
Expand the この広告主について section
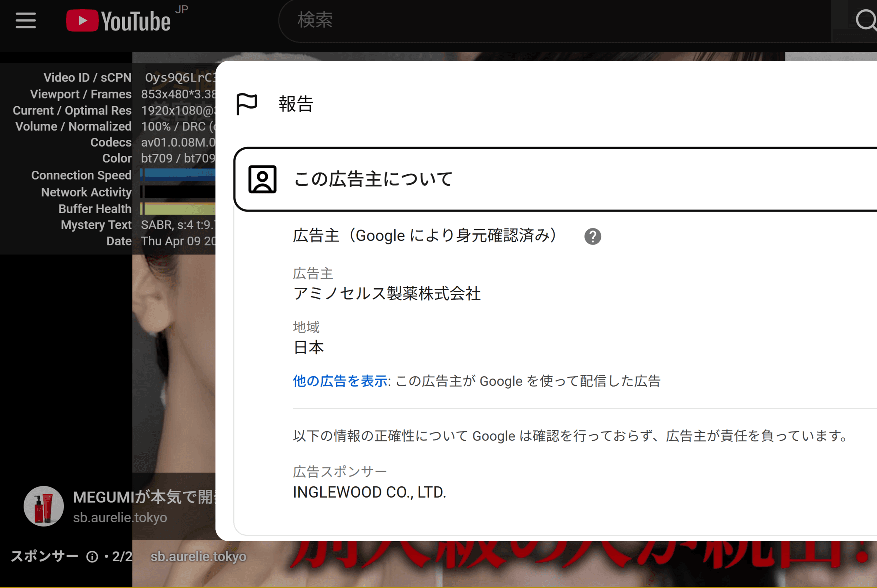click(x=555, y=179)
